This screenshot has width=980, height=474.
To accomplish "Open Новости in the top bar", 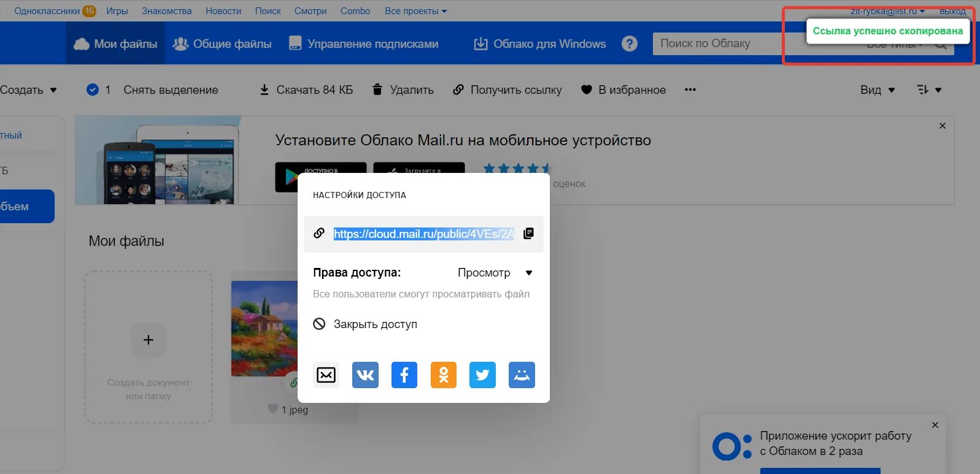I will (x=223, y=11).
